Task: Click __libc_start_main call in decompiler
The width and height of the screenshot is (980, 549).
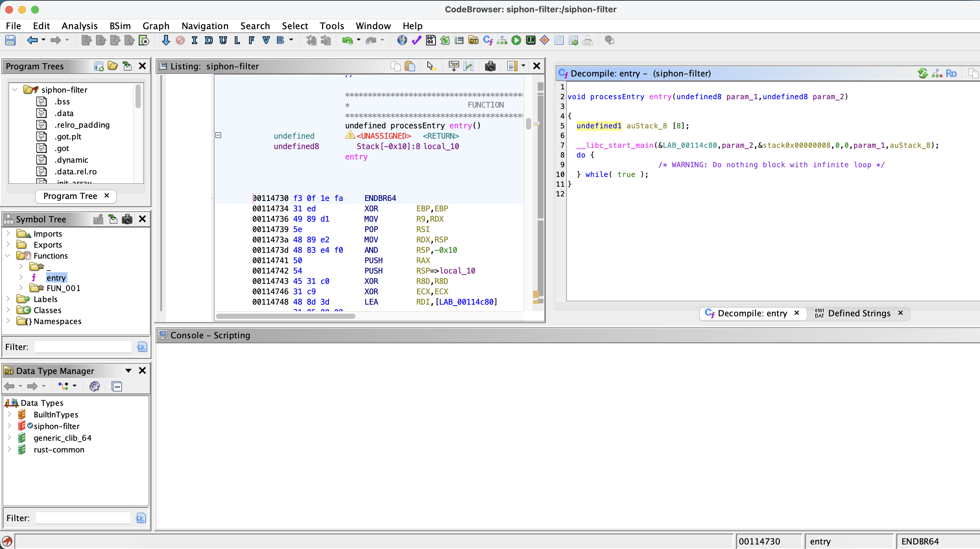Action: click(x=615, y=145)
